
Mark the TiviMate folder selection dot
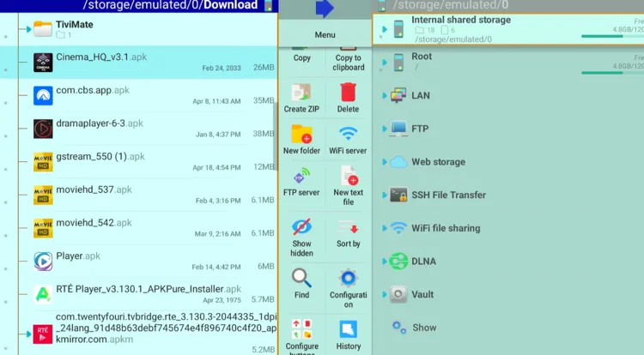pos(6,37)
